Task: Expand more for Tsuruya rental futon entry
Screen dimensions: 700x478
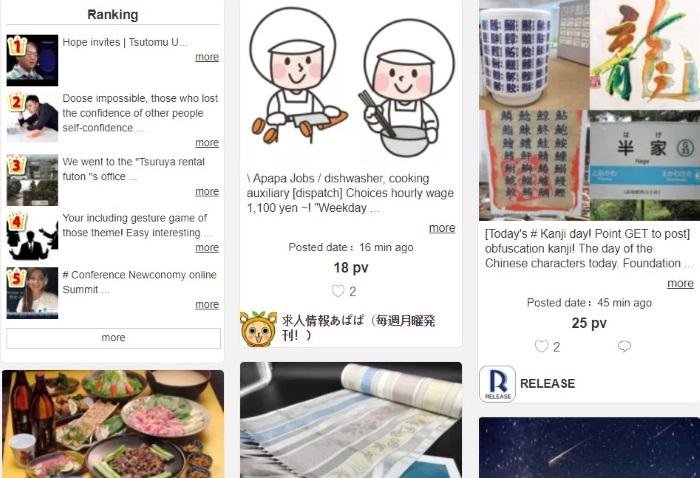Action: (207, 191)
